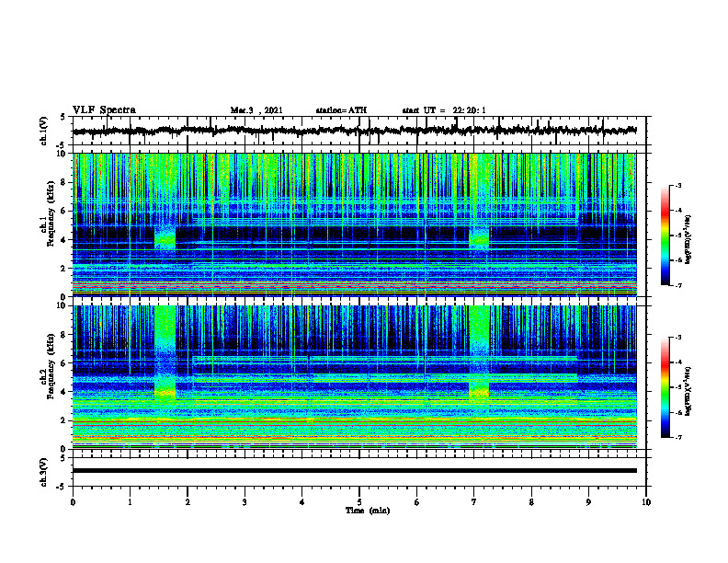Click the ch.2 broadband burst near 7 min

[x=479, y=352]
